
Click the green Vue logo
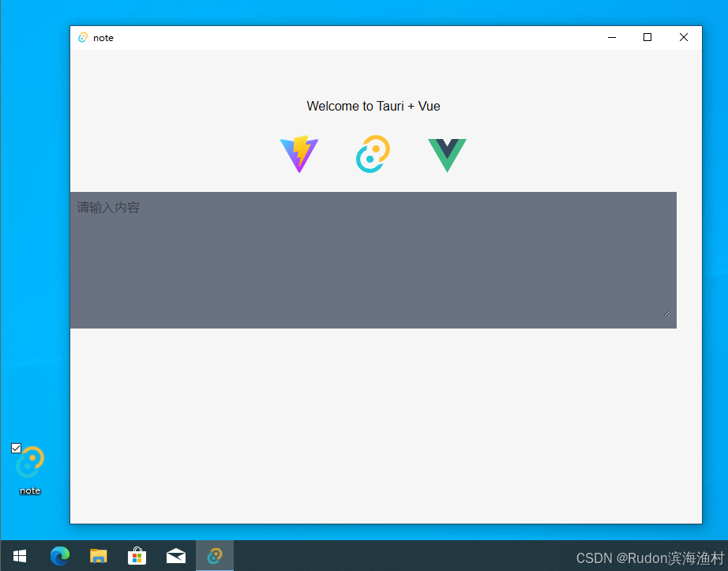pyautogui.click(x=447, y=155)
